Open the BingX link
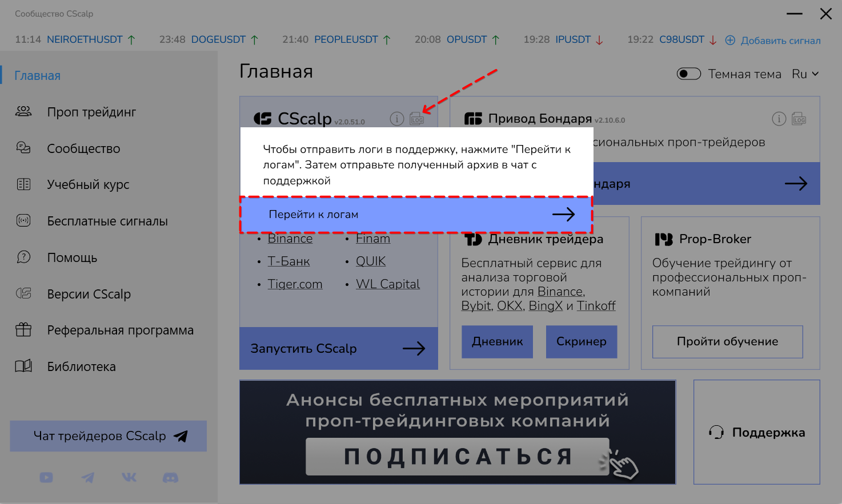The height and width of the screenshot is (504, 842). (x=546, y=306)
